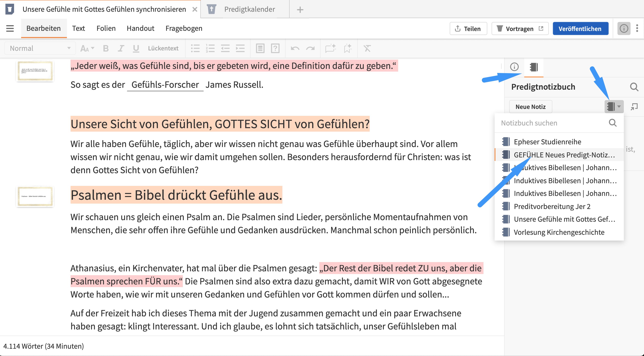Click the undo arrow

295,48
